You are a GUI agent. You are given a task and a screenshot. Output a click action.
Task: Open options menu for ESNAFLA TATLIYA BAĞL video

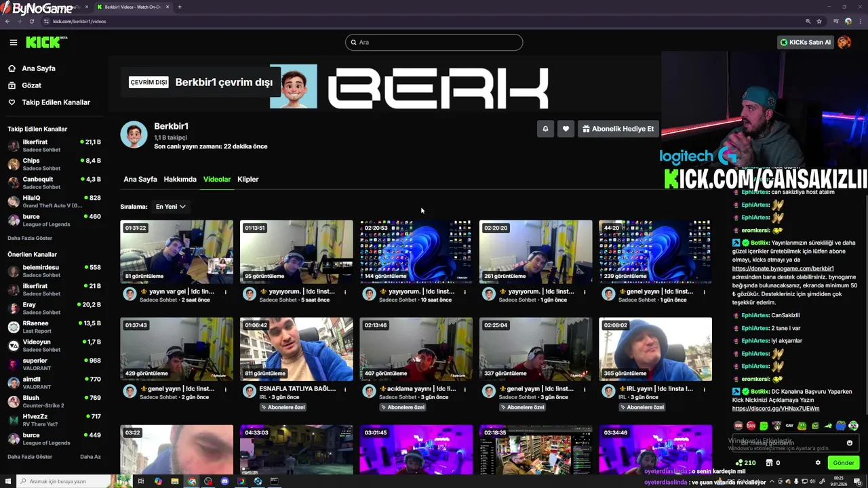tap(345, 390)
